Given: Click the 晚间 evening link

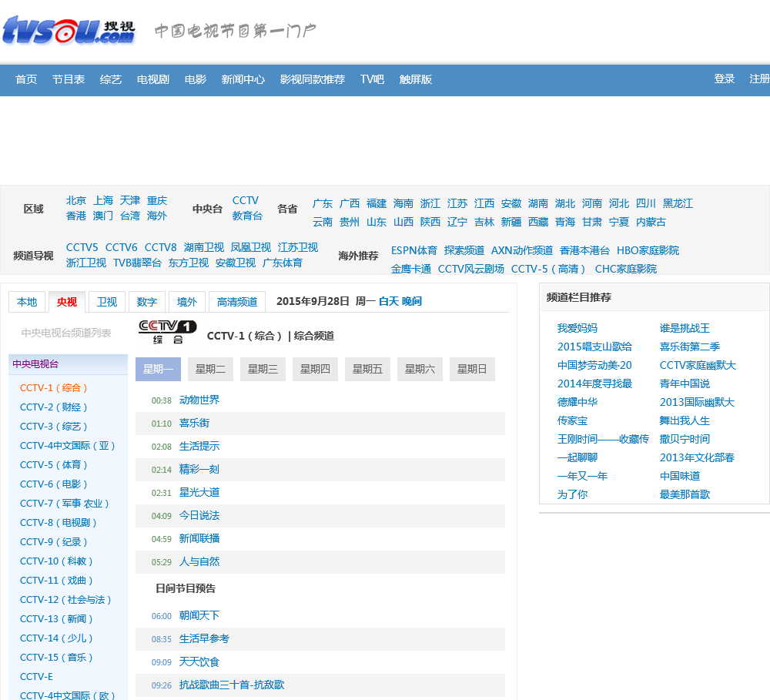Looking at the screenshot, I should pos(411,301).
